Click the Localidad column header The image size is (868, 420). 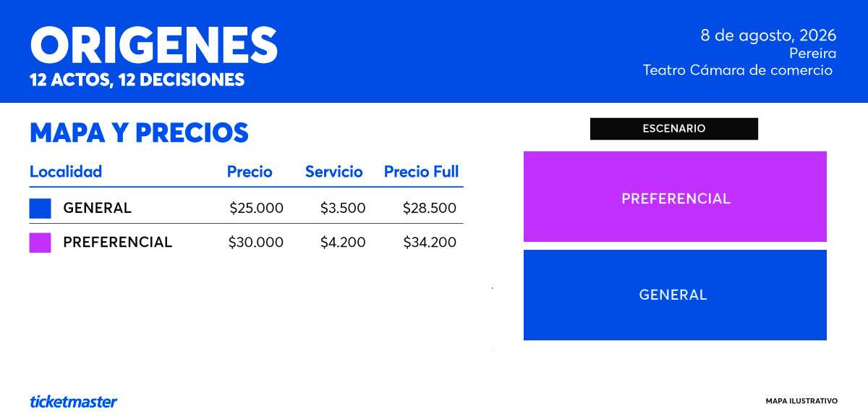point(66,172)
